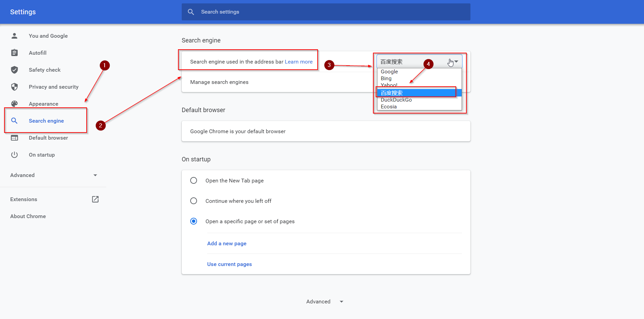Viewport: 644px width, 319px height.
Task: Expand the Advanced section in sidebar
Action: (54, 175)
